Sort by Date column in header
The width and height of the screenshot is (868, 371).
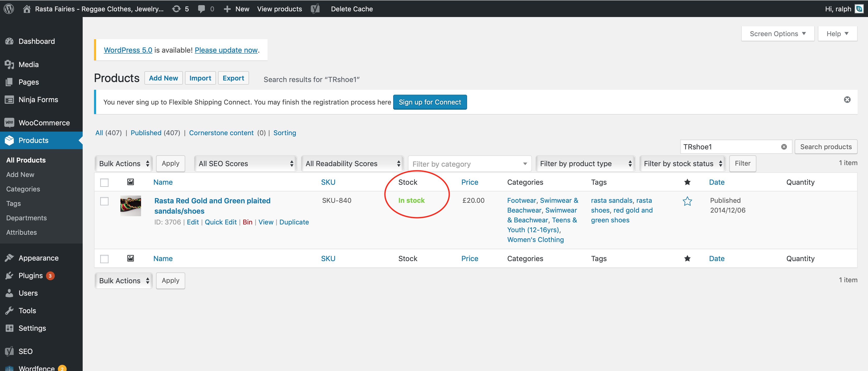(717, 182)
